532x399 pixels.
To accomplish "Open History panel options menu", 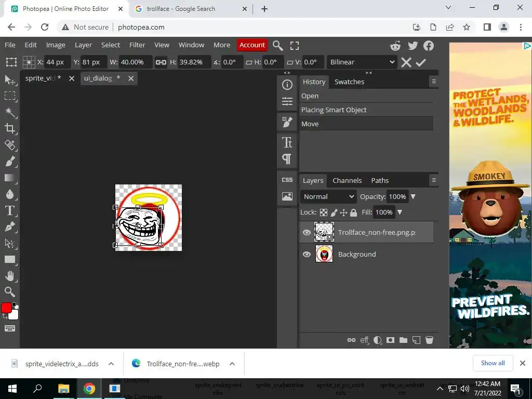I will [x=434, y=82].
